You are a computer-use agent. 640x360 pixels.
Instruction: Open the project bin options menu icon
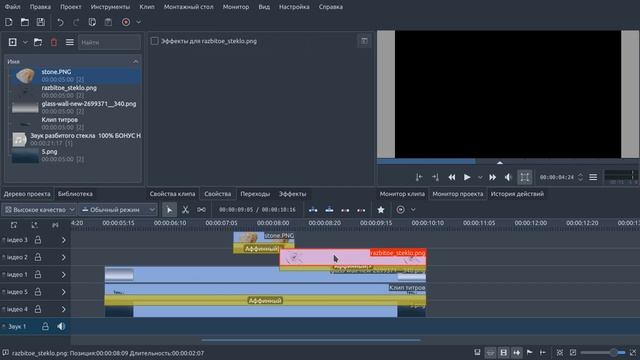click(x=70, y=42)
